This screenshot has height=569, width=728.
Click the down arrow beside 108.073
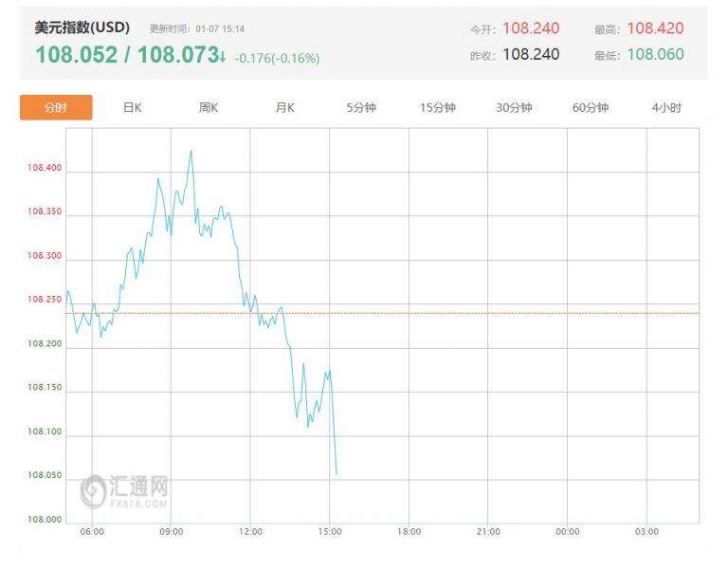[x=223, y=56]
